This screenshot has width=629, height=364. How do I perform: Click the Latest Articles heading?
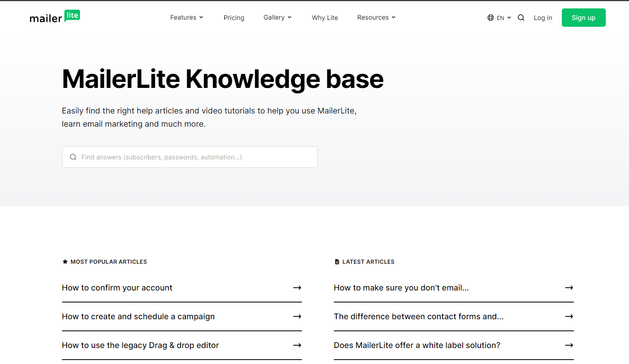tap(364, 262)
